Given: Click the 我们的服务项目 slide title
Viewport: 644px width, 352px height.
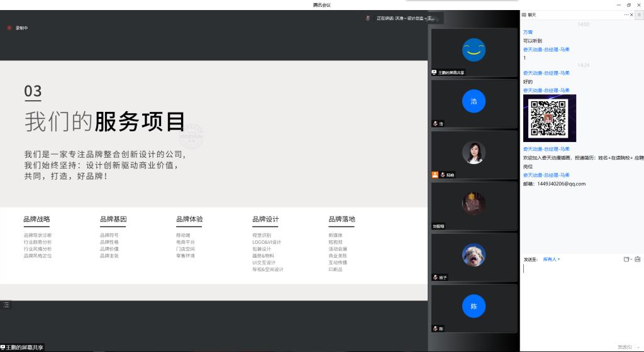Looking at the screenshot, I should point(105,121).
